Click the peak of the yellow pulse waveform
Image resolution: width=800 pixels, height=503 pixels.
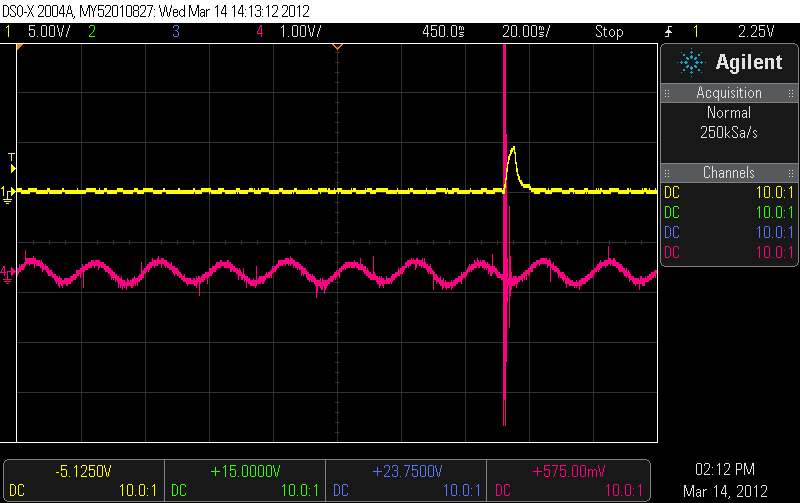tap(513, 148)
